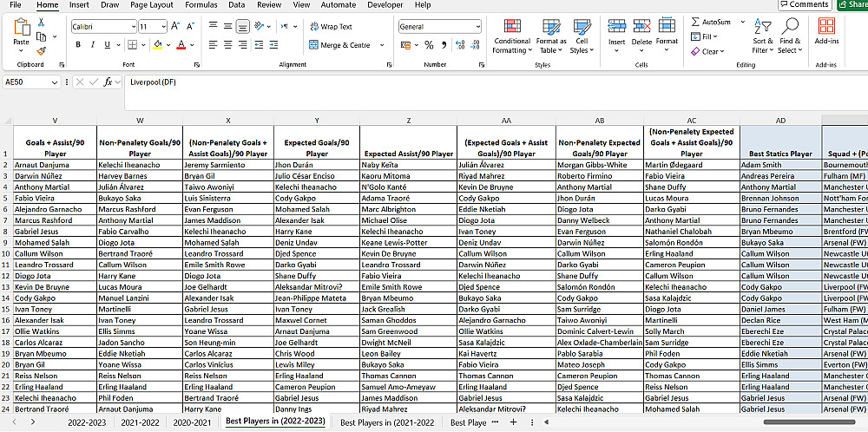Click the AutoSum button
The height and width of the screenshot is (432, 868).
(x=712, y=23)
